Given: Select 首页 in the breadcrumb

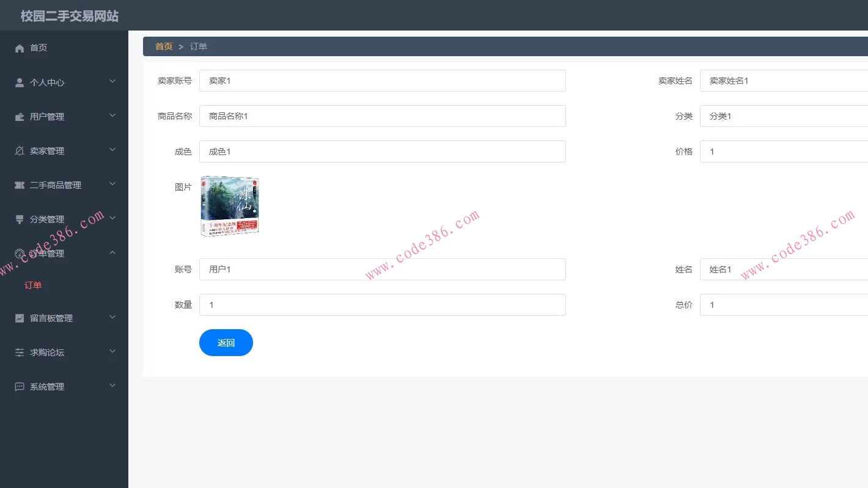Looking at the screenshot, I should tap(163, 46).
